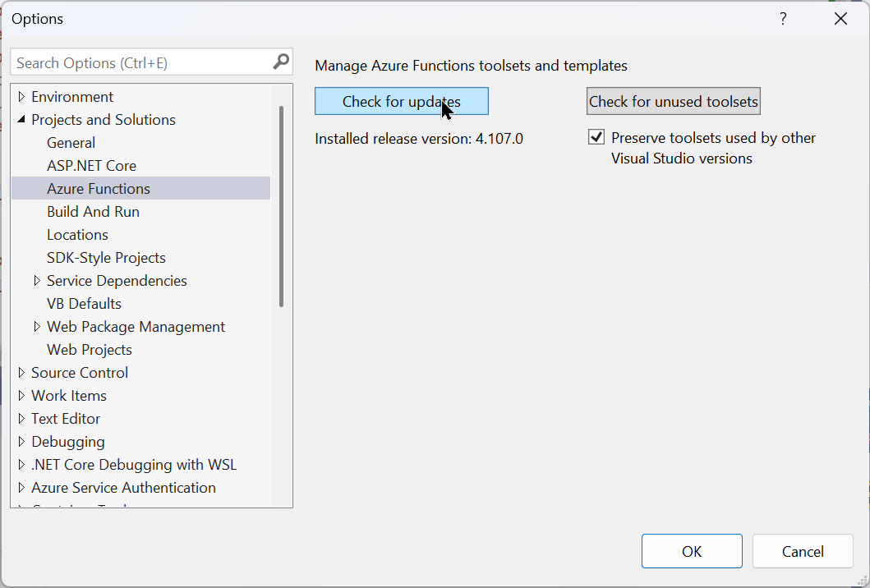Image resolution: width=870 pixels, height=588 pixels.
Task: Collapse the Projects and Solutions node
Action: tap(21, 119)
